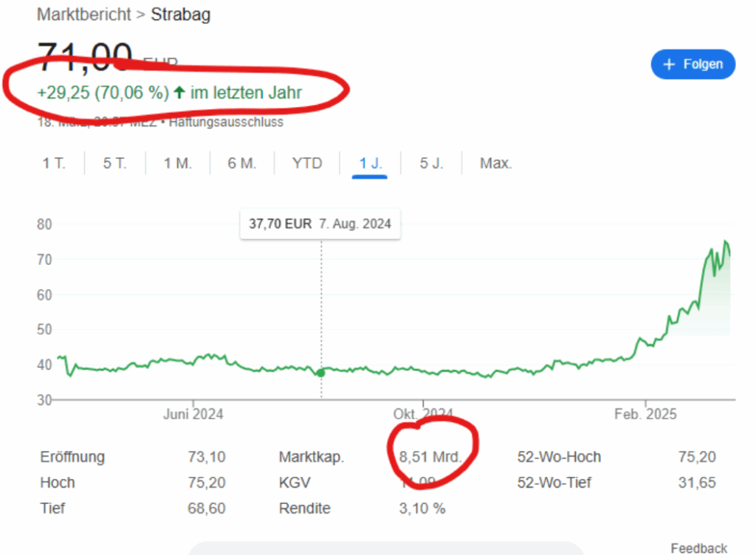
Task: Click the 52-Wo-Hoch label
Action: coord(560,457)
